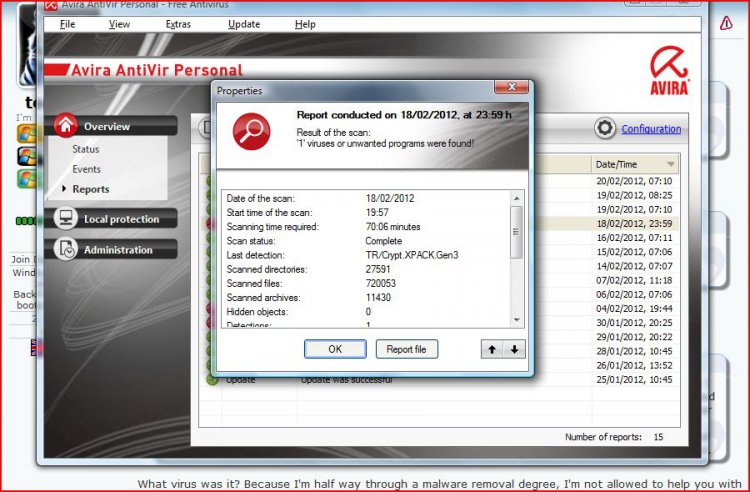Sort by the Date/Time column header

[635, 164]
